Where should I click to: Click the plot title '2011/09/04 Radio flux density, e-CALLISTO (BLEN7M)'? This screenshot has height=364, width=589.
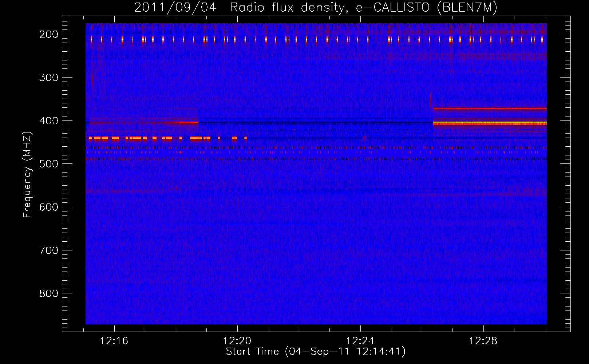coord(316,7)
